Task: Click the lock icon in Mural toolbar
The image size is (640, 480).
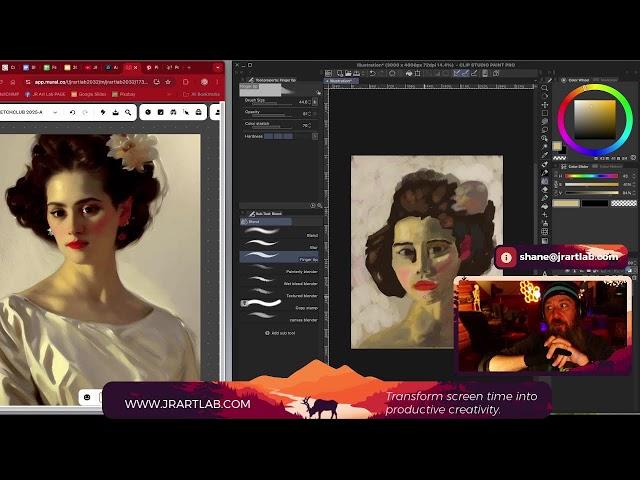Action: coord(198,112)
